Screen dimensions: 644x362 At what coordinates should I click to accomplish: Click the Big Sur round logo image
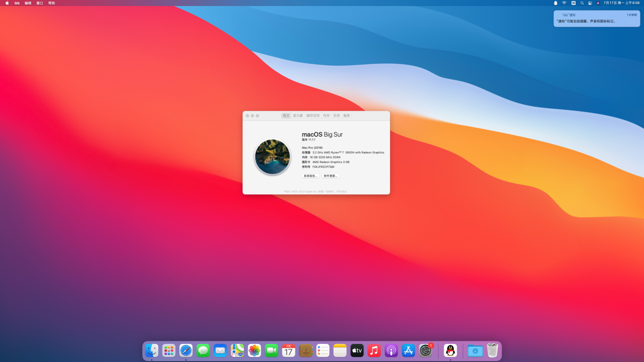point(272,157)
